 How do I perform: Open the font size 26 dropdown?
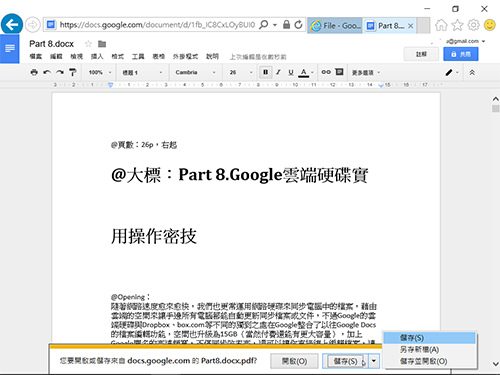pyautogui.click(x=241, y=72)
